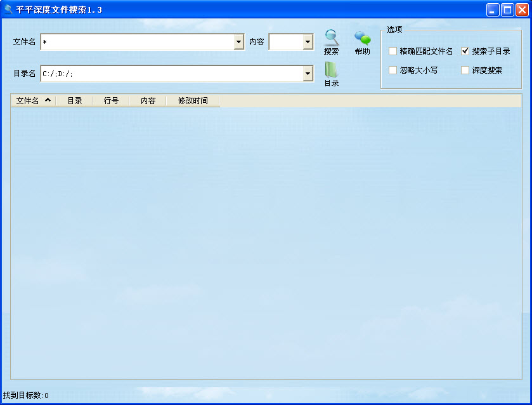Uncheck 搜索子目录 checkbox
Screen dimensions: 532x405
pyautogui.click(x=465, y=51)
